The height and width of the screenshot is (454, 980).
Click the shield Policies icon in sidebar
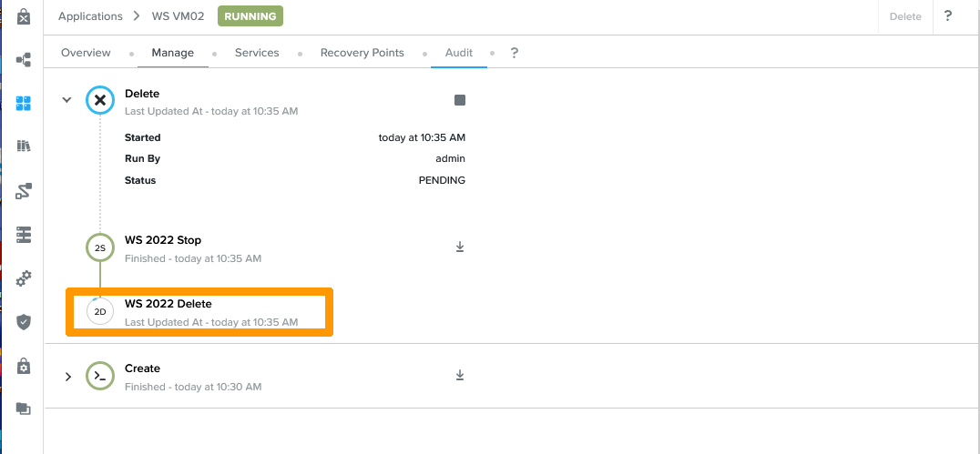click(x=24, y=322)
